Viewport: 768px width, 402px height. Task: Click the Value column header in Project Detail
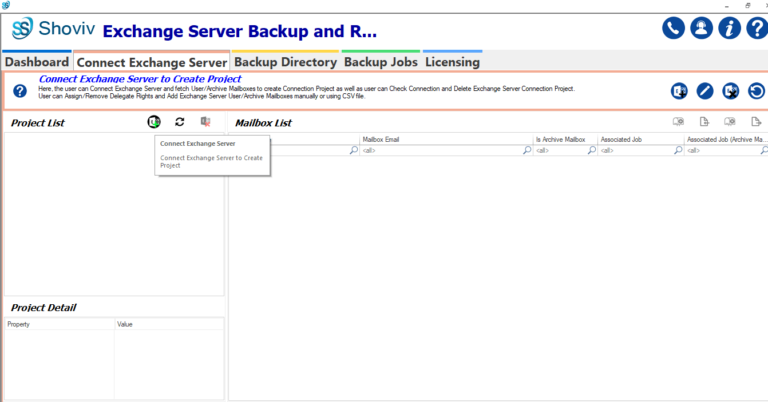pyautogui.click(x=169, y=324)
